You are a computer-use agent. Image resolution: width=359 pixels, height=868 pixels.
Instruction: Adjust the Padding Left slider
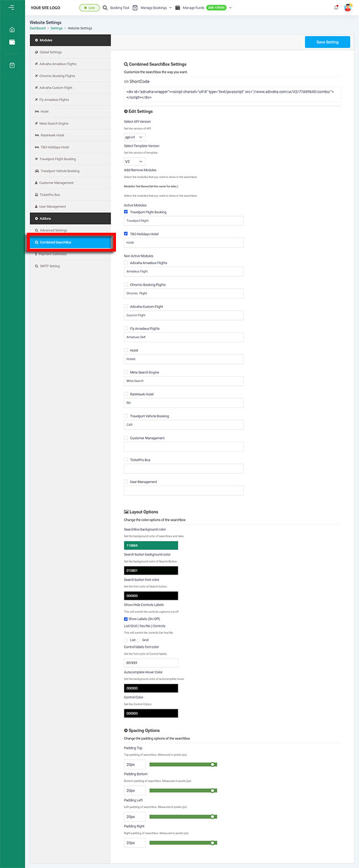click(x=183, y=817)
